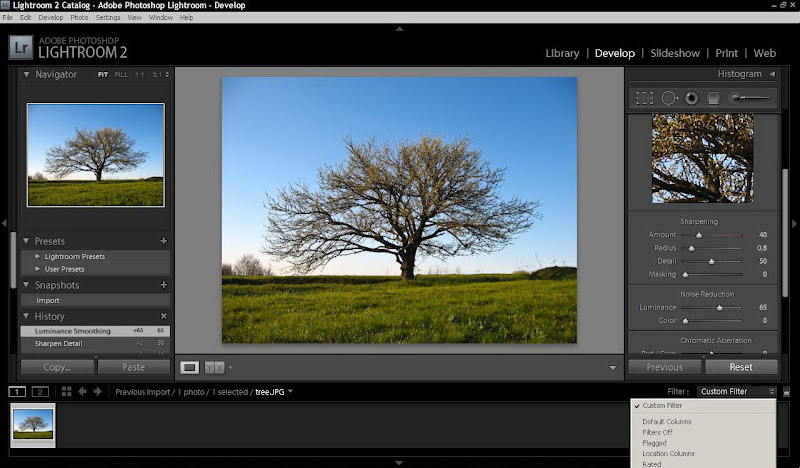The image size is (800, 468).
Task: Activate the Red Eye Correction tool
Action: coord(691,98)
